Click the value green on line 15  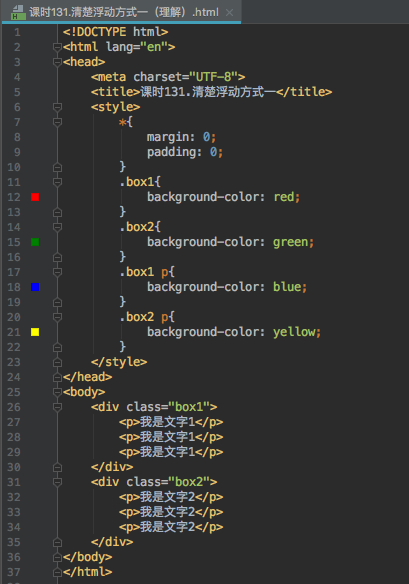coord(291,242)
